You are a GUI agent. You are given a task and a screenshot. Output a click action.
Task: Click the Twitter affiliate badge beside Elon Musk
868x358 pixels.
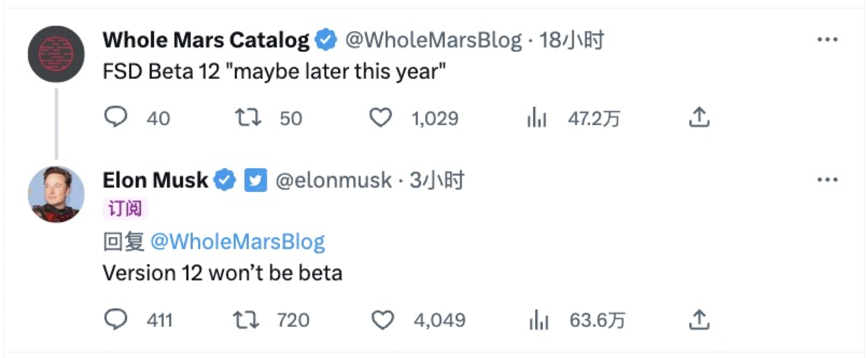[255, 180]
